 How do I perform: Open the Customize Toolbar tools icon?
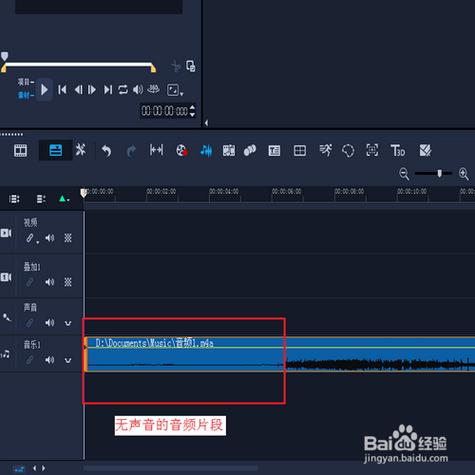click(80, 150)
